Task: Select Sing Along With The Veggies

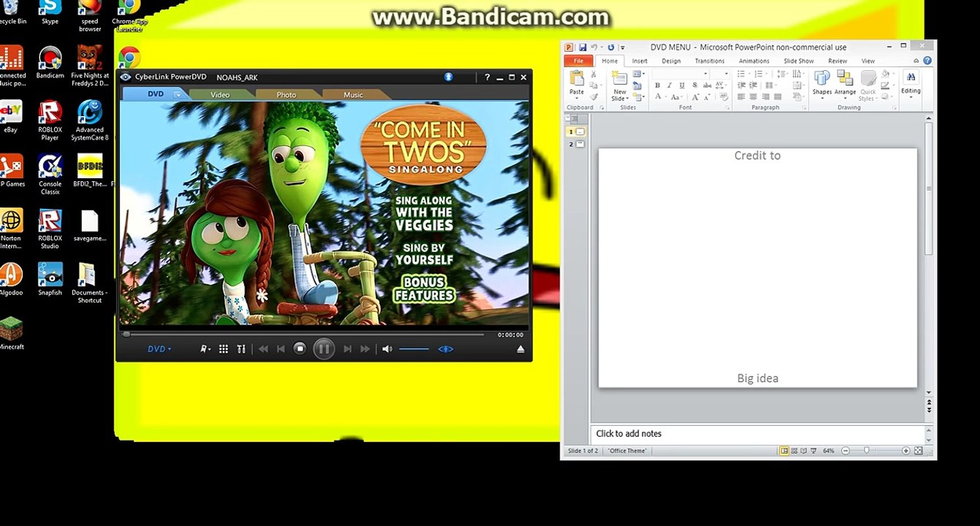Action: (x=424, y=213)
